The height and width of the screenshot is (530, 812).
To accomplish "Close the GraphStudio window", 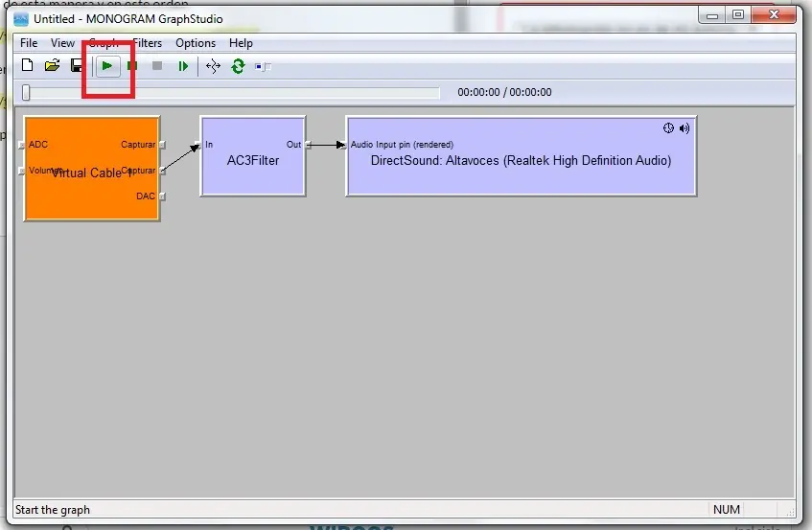I will 774,15.
